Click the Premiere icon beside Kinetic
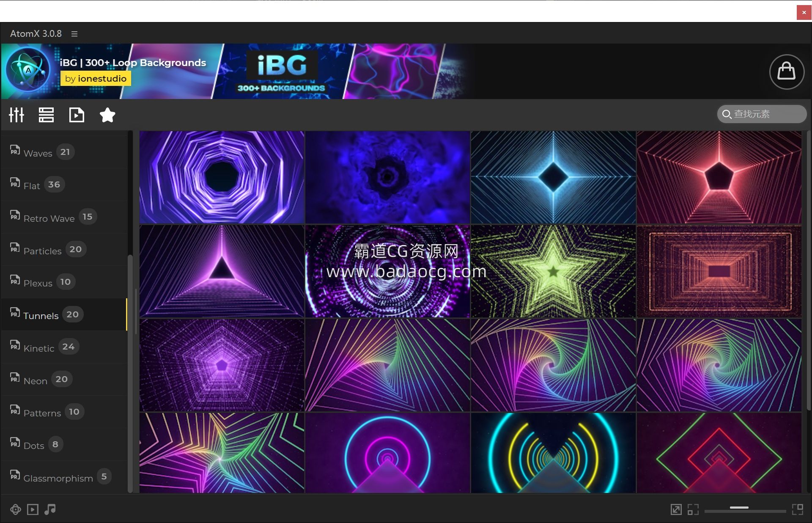 [x=15, y=345]
